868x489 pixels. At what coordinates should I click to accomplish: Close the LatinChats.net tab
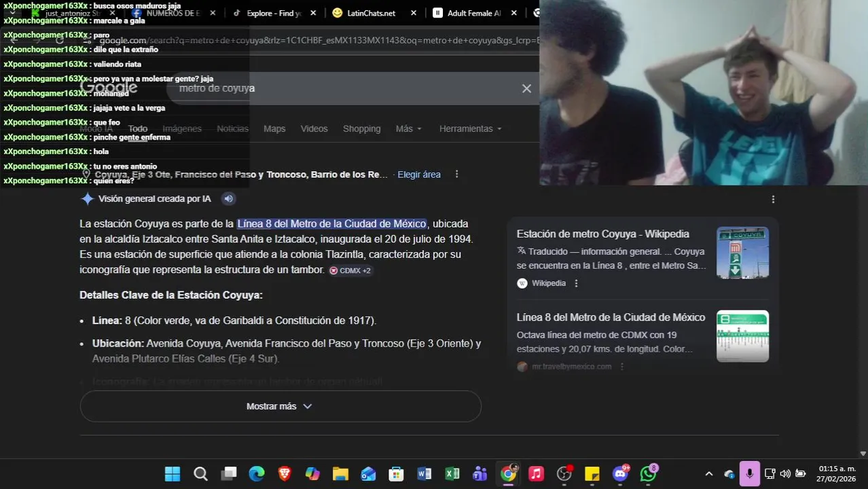pyautogui.click(x=413, y=13)
